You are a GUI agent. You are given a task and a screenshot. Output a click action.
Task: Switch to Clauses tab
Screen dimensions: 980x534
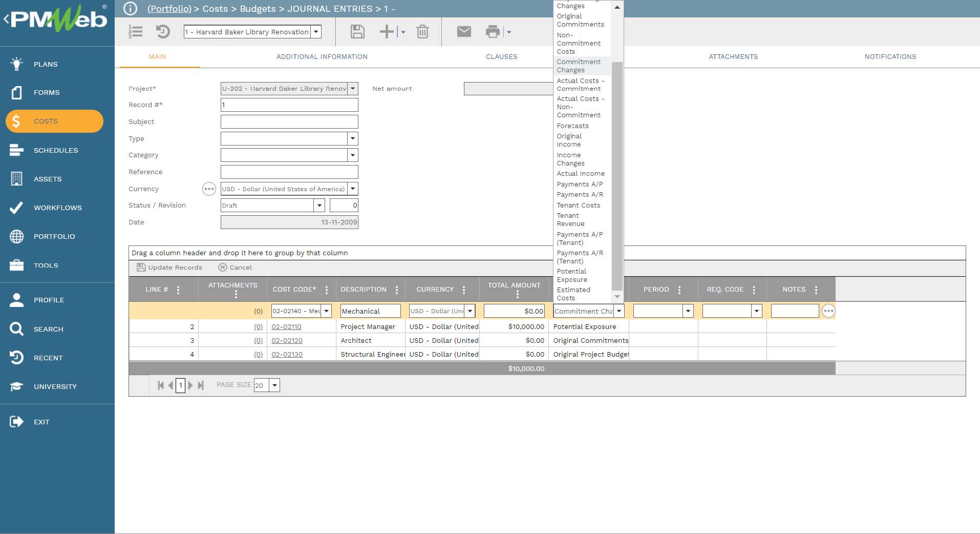[x=502, y=57]
